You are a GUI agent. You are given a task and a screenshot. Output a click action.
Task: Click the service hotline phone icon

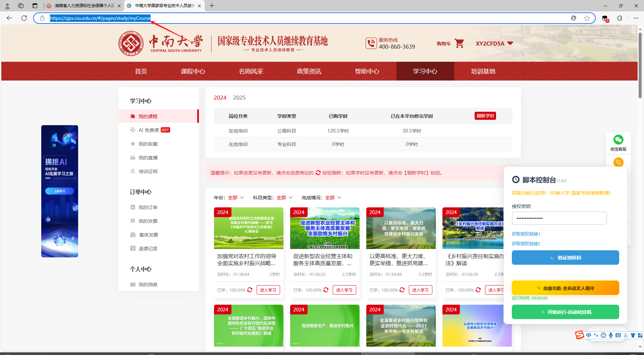tap(371, 43)
